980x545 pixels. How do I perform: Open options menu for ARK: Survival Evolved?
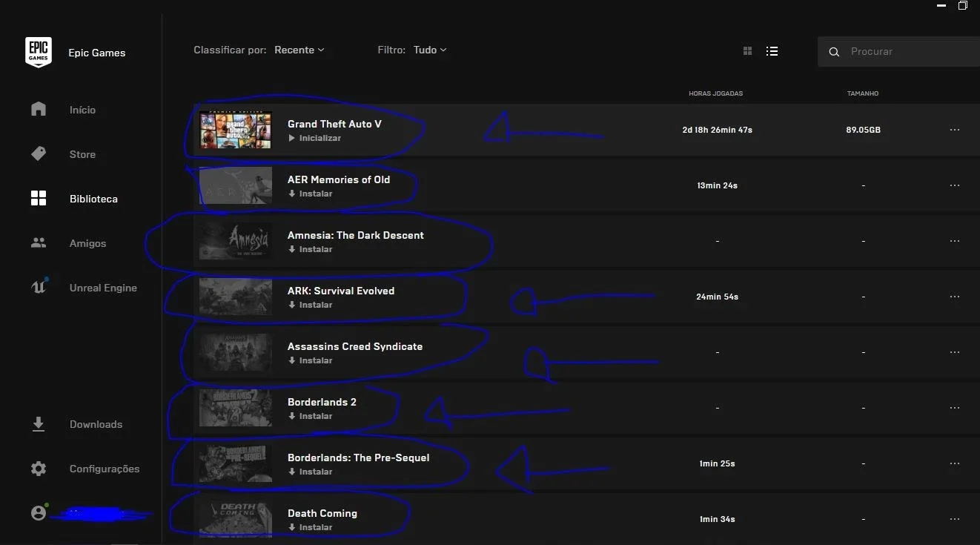[955, 297]
